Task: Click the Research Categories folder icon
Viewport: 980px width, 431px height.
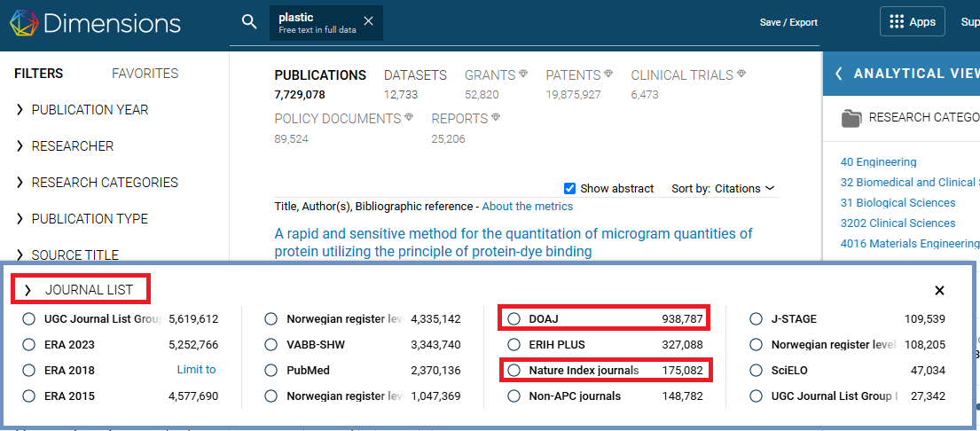Action: [x=851, y=118]
